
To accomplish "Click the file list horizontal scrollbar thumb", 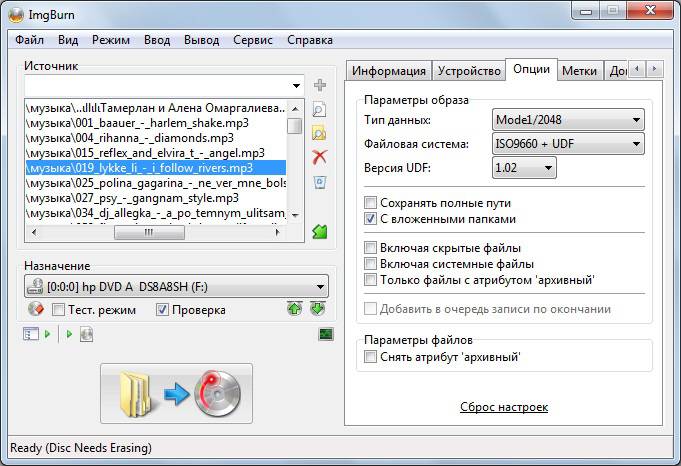I will [x=149, y=232].
